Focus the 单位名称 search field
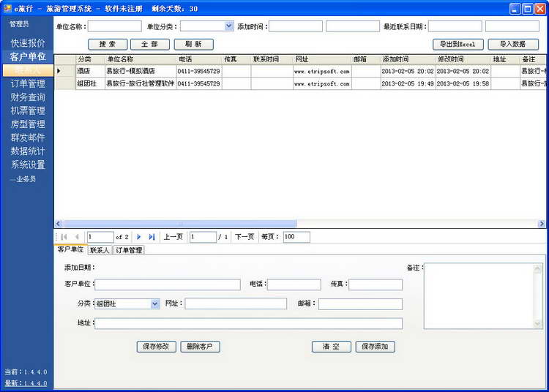 (x=114, y=26)
